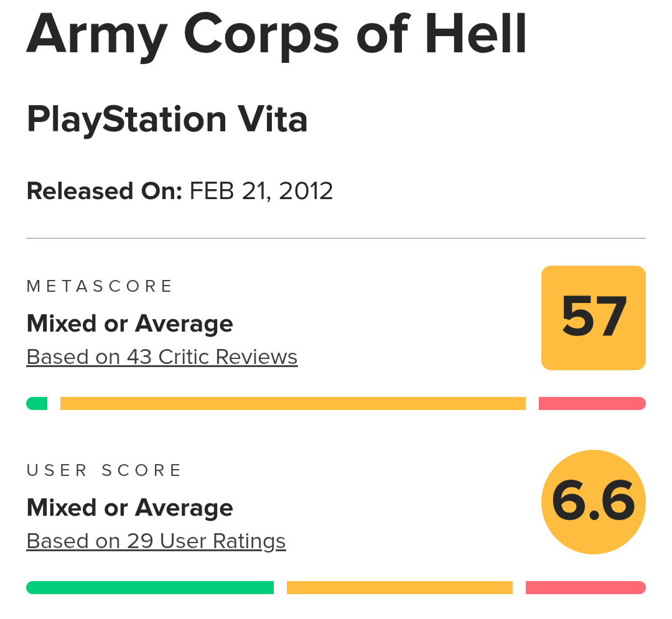Select red negative critic reviews bar segment
The width and height of the screenshot is (672, 619).
[592, 404]
